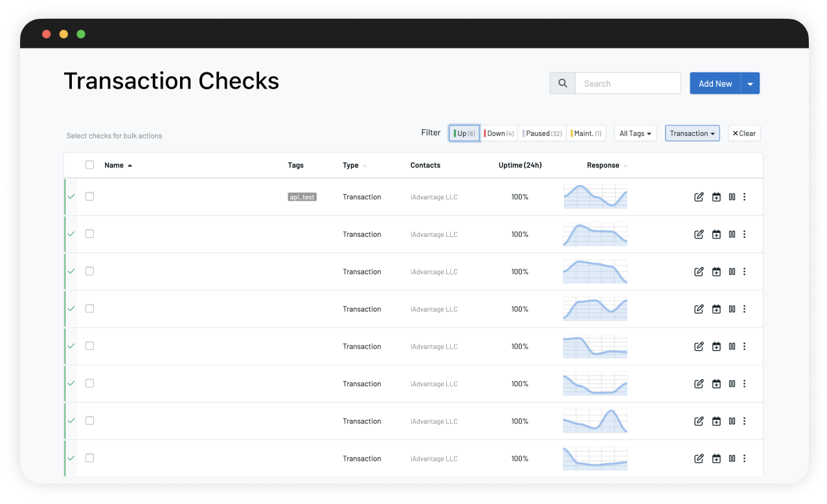The image size is (827, 504).
Task: Open kebab menu in second check row
Action: [x=744, y=234]
